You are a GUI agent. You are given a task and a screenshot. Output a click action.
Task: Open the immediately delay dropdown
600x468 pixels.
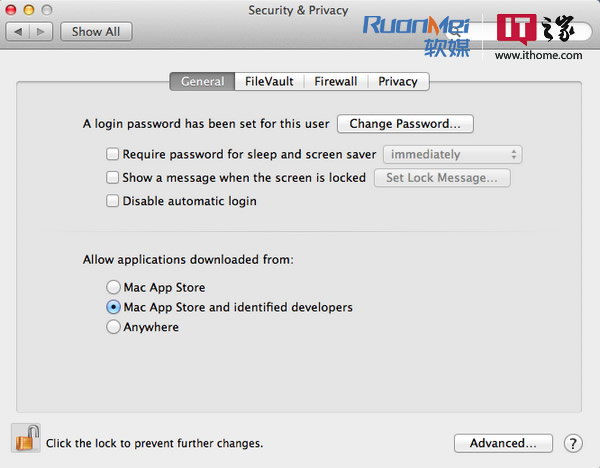[453, 155]
